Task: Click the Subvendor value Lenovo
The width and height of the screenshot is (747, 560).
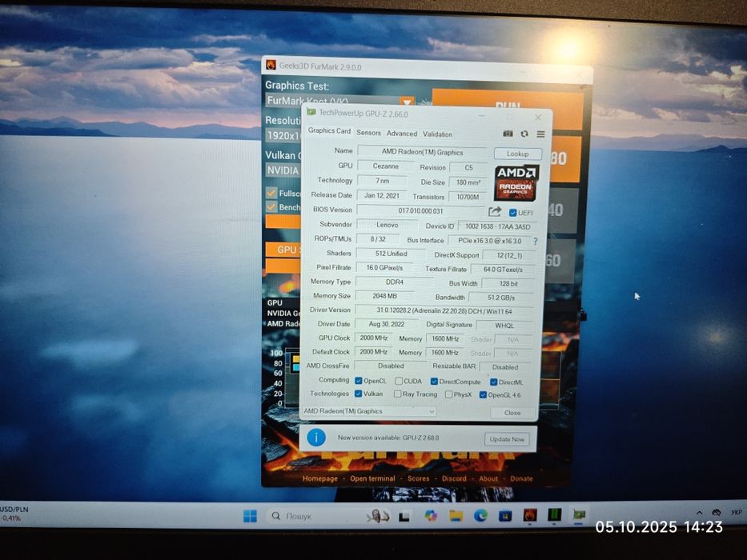Action: pos(387,225)
